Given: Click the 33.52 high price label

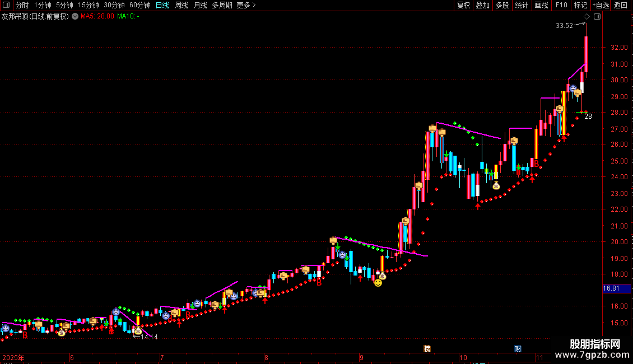Looking at the screenshot, I should [564, 25].
